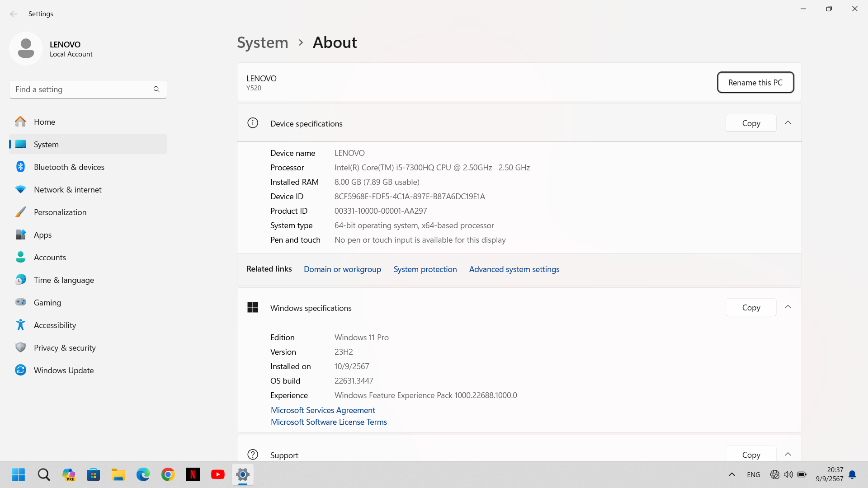The height and width of the screenshot is (488, 868).
Task: Copy the Windows specifications
Action: pos(751,307)
